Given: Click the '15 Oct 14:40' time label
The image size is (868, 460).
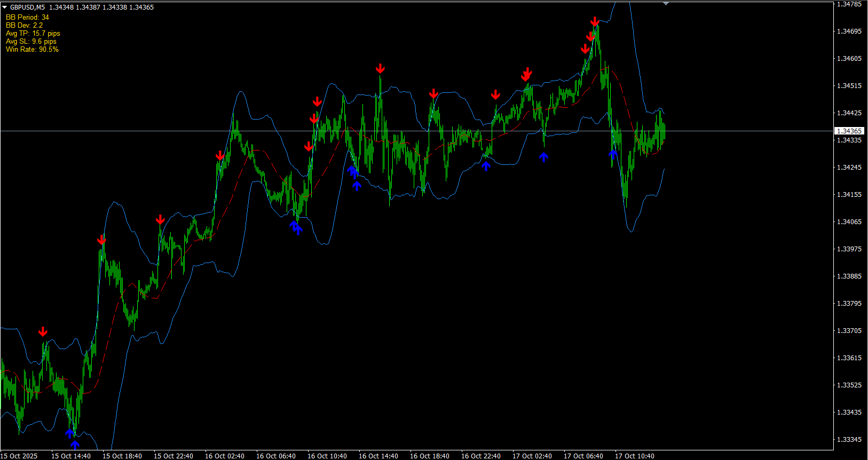Looking at the screenshot, I should pos(71,456).
